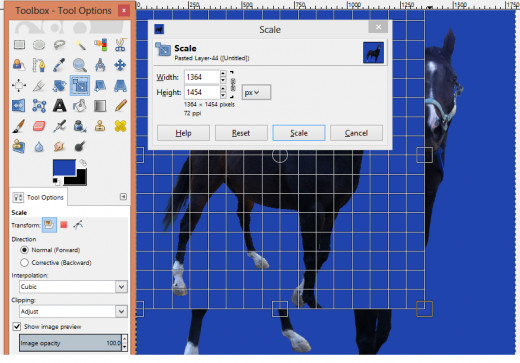The width and height of the screenshot is (520, 363).
Task: Open the Interpolation dropdown showing Cubic
Action: [73, 287]
